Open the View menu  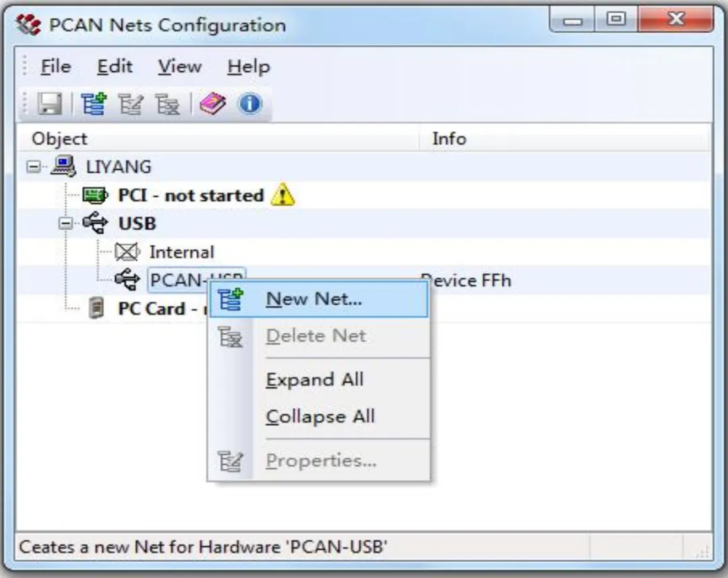coord(180,67)
